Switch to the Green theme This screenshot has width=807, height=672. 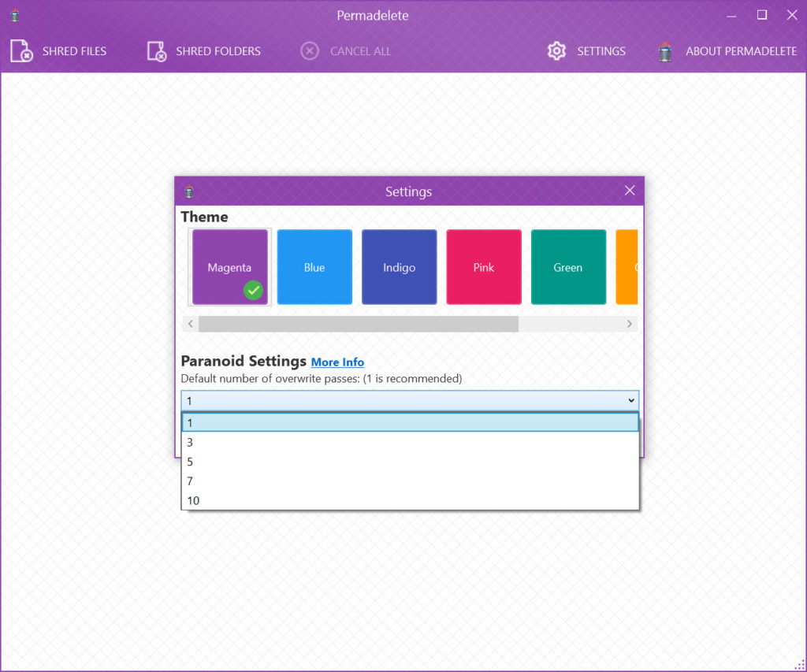coord(567,267)
